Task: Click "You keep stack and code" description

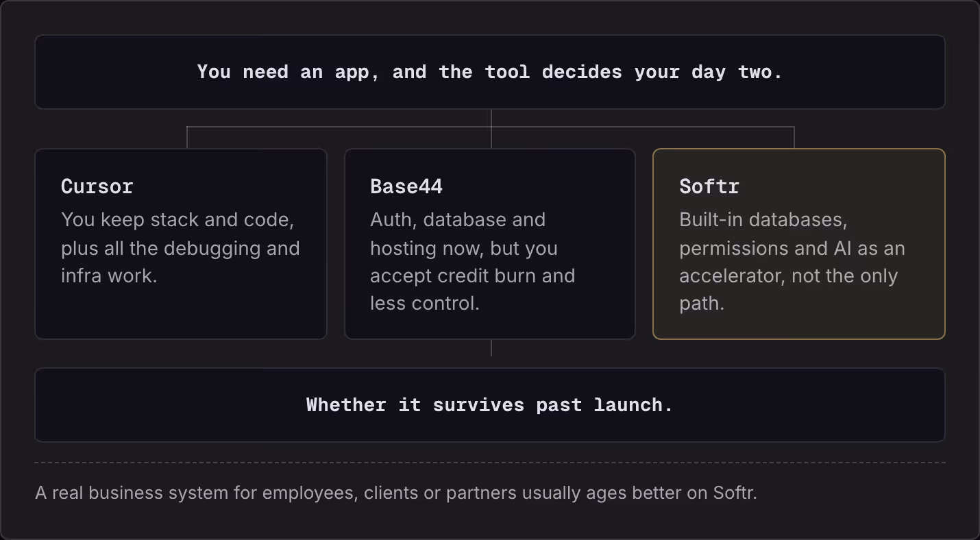Action: coord(180,247)
